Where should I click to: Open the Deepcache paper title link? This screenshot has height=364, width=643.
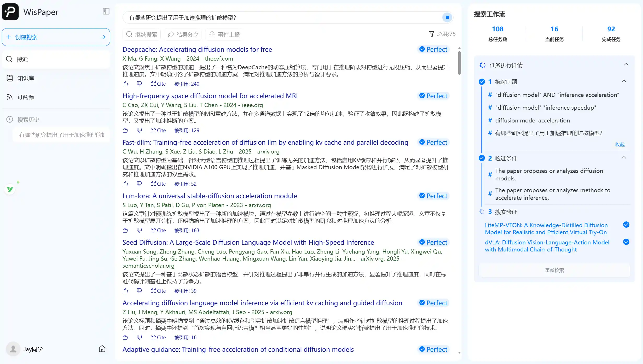point(197,49)
